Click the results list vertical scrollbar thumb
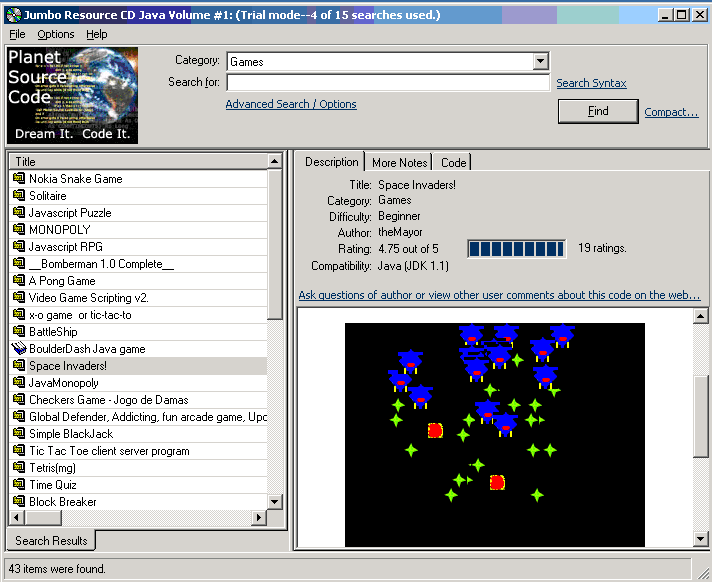The width and height of the screenshot is (712, 582). point(275,244)
